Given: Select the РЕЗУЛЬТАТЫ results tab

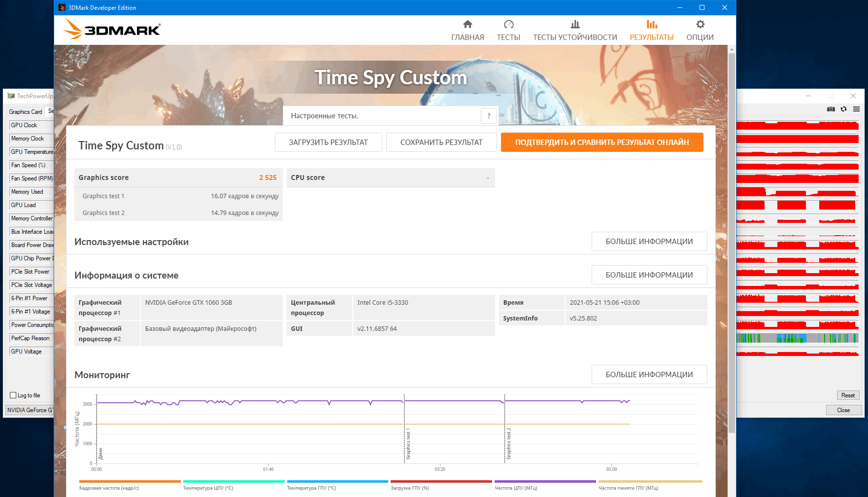Looking at the screenshot, I should (x=652, y=31).
